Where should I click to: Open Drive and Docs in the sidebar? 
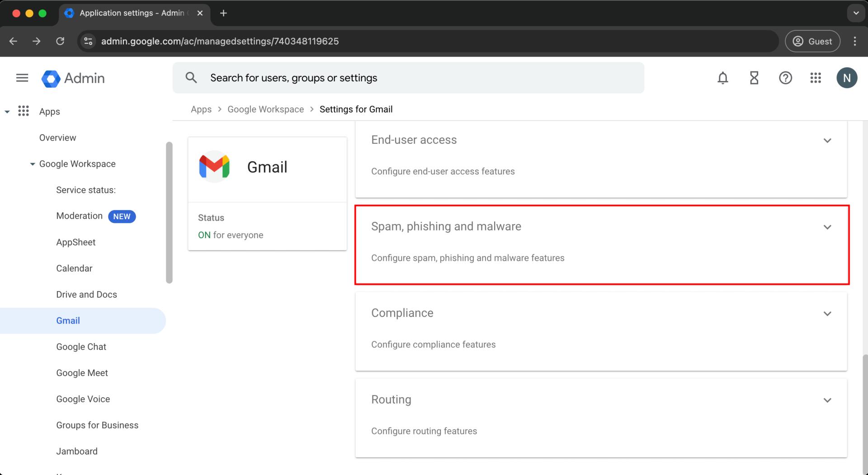(86, 294)
